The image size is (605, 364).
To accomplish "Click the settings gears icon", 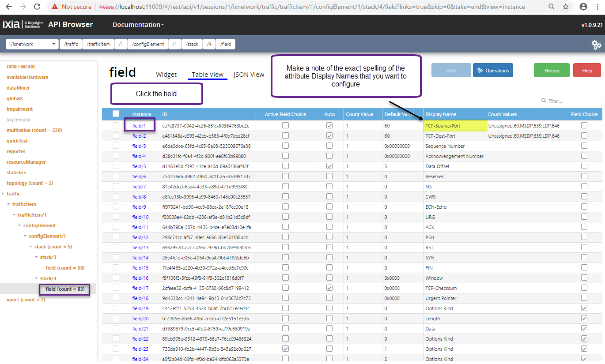I will point(596,45).
